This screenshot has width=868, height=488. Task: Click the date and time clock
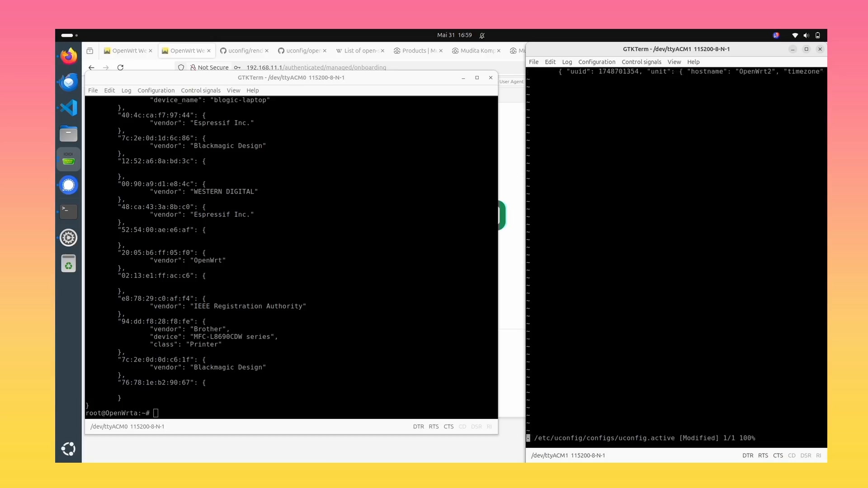tap(454, 35)
